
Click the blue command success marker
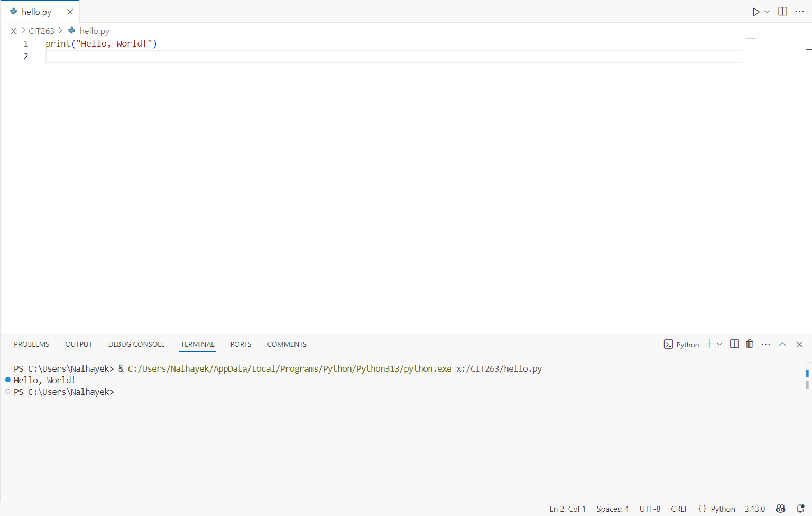[8, 380]
